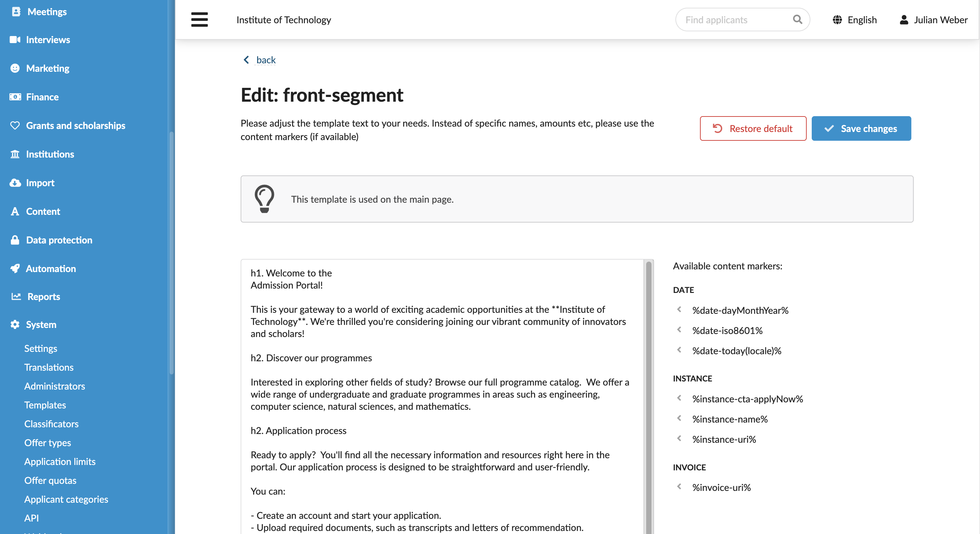Viewport: 980px width, 534px height.
Task: Click the globe language icon
Action: 837,20
